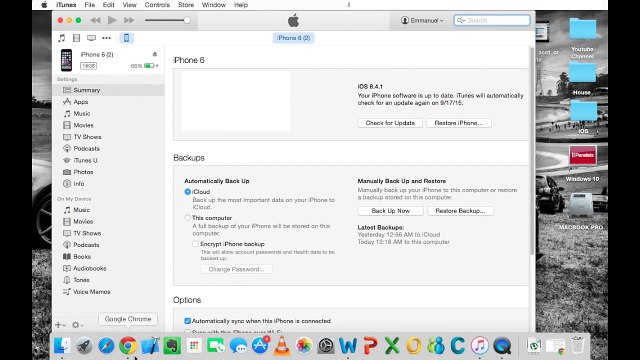Open the Apple menu

(x=44, y=5)
